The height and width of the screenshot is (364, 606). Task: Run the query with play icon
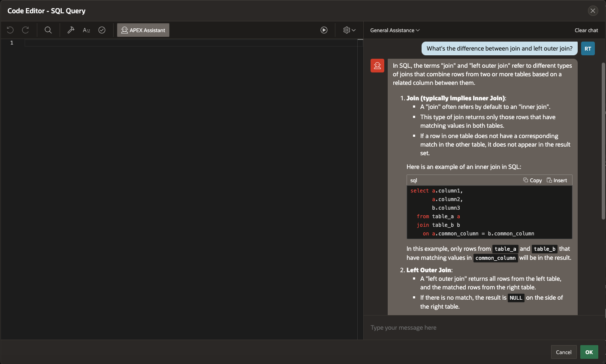(324, 30)
